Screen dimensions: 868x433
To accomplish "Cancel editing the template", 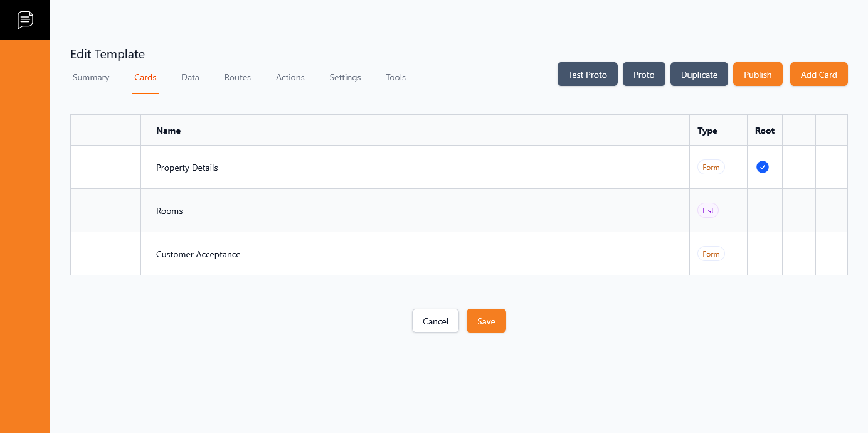I will [435, 321].
